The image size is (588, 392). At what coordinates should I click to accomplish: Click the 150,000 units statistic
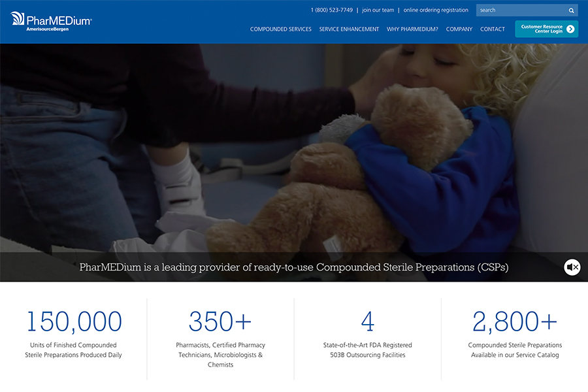(x=74, y=321)
